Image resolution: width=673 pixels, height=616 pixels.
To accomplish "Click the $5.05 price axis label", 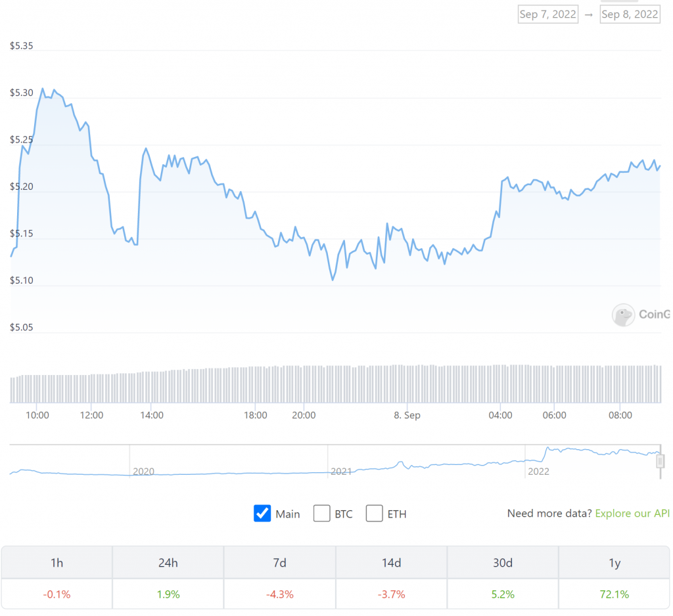I will click(x=22, y=328).
